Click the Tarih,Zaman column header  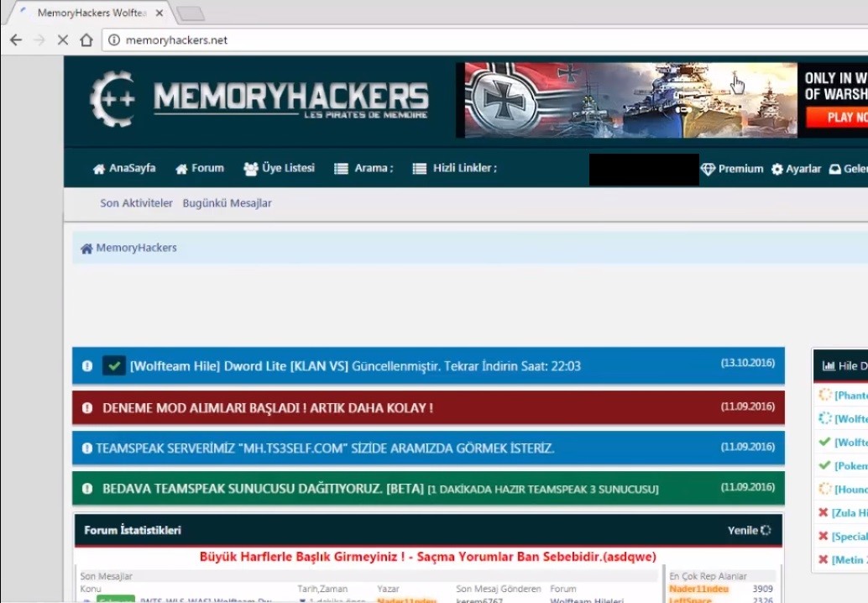(x=322, y=590)
